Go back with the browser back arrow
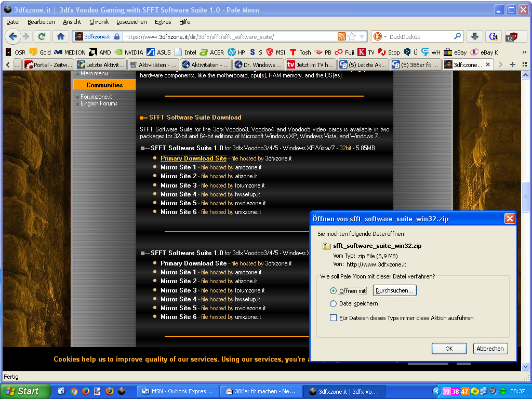This screenshot has width=532, height=399. pos(12,36)
